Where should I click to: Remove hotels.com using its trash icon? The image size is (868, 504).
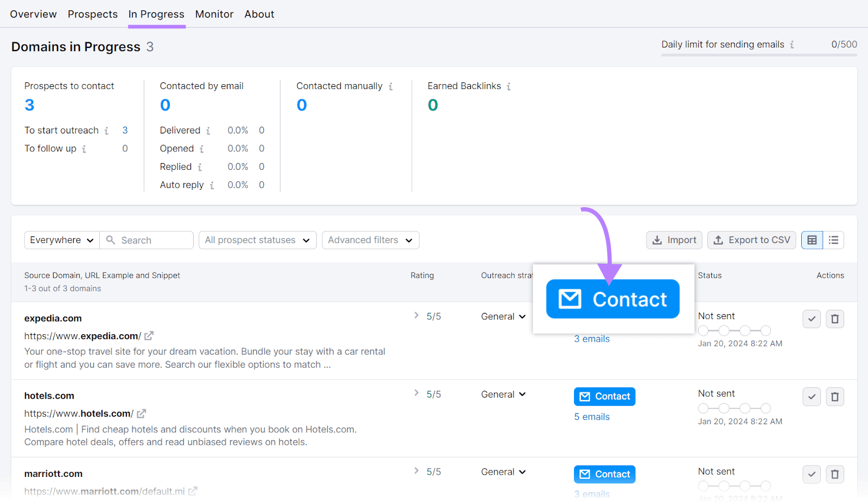tap(834, 396)
